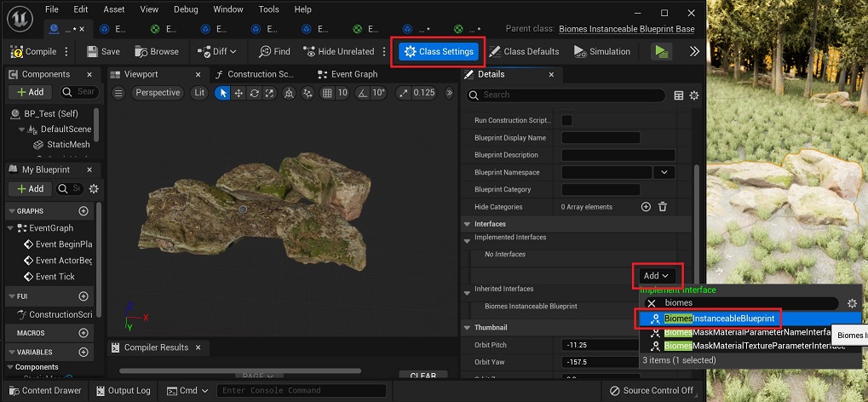Open the Asset menu
This screenshot has width=868, height=402.
tap(114, 9)
